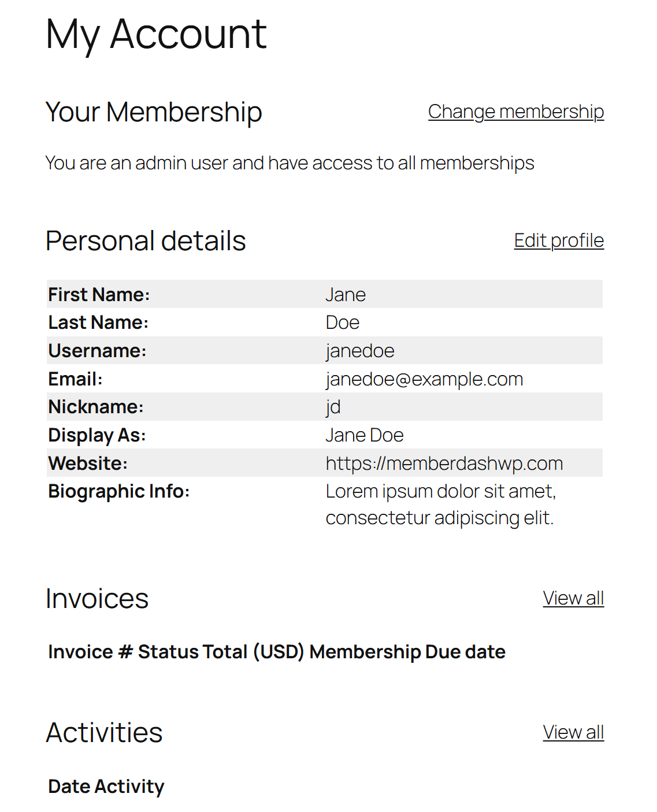Select the Your Membership heading
This screenshot has width=657, height=812.
click(154, 112)
